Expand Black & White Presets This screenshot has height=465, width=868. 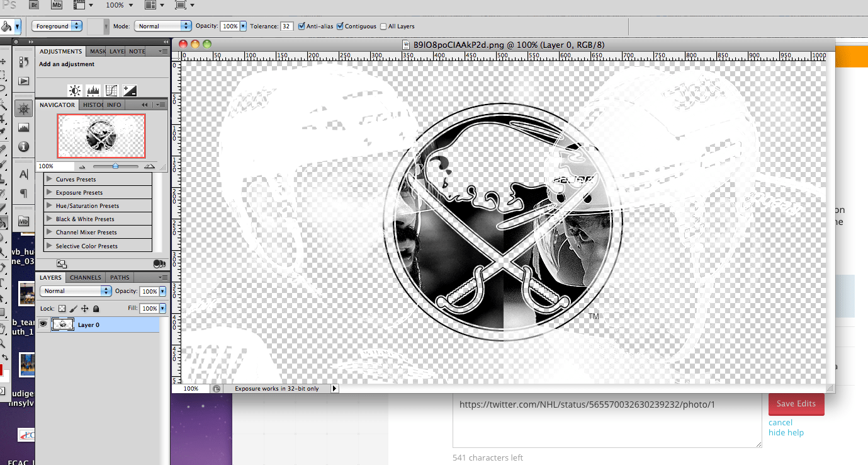(x=49, y=219)
